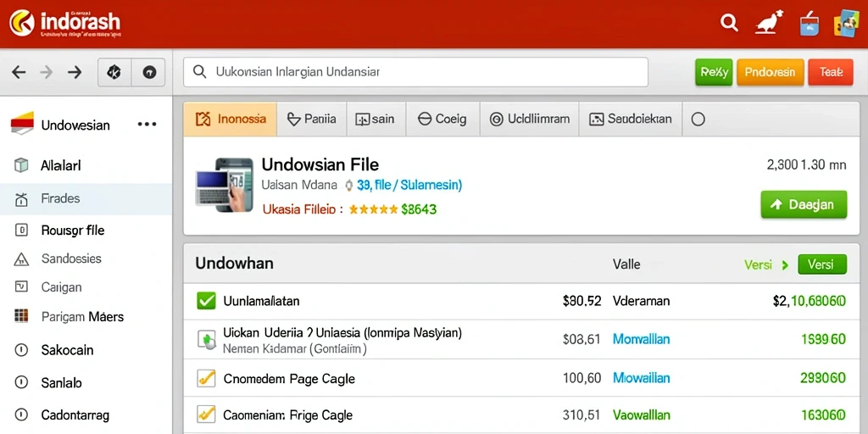Viewport: 868px width, 434px height.
Task: Click the Uukonsian Inlargian search field
Action: 415,72
